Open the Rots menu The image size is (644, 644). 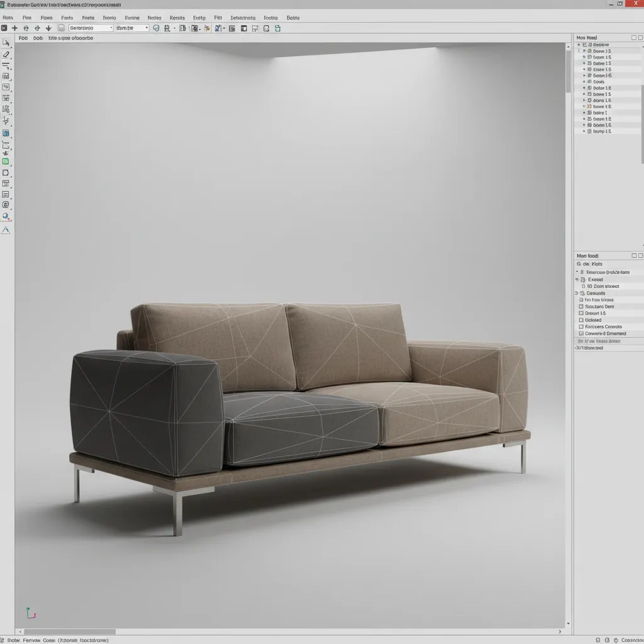[x=8, y=18]
